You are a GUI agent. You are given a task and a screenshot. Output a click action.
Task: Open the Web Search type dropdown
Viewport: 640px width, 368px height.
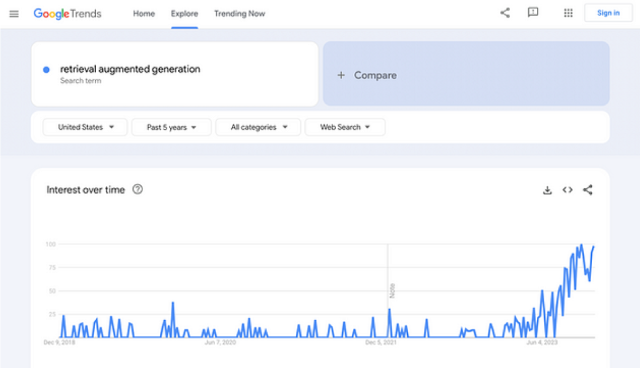tap(345, 127)
